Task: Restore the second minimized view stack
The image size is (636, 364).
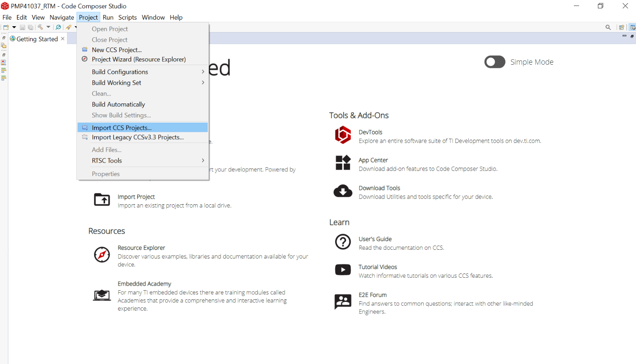Action: [4, 55]
